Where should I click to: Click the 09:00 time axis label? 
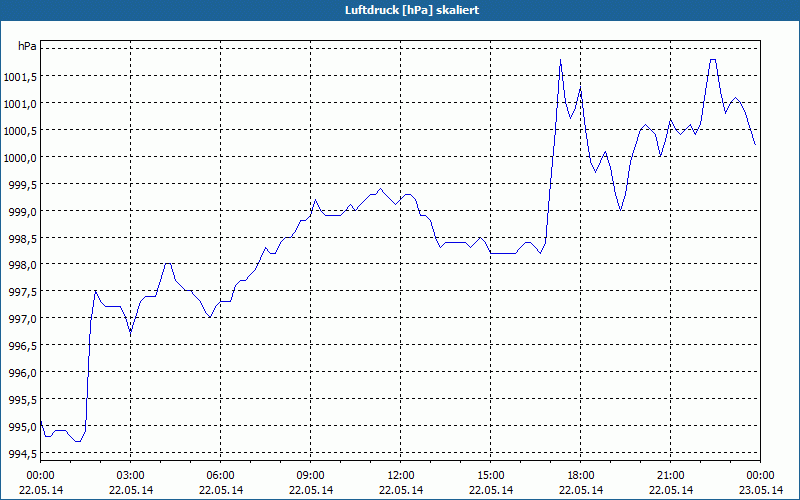click(311, 476)
